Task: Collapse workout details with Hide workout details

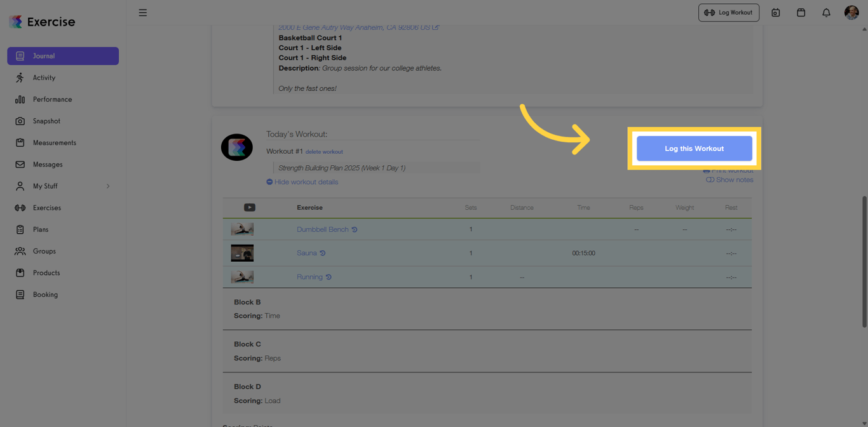Action: click(x=303, y=182)
